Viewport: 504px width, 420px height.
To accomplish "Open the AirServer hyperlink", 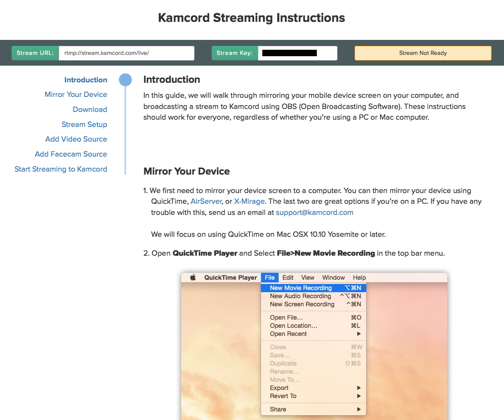I will 206,201.
